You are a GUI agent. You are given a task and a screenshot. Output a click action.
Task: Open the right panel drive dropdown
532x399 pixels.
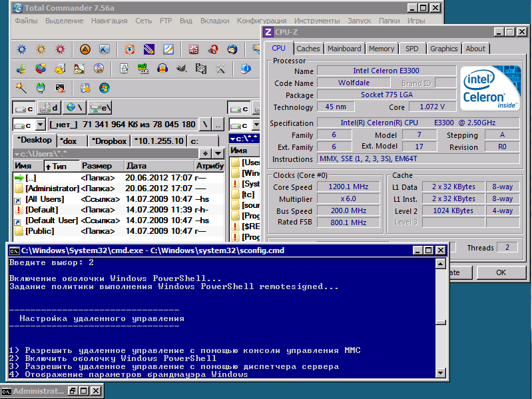pos(256,125)
